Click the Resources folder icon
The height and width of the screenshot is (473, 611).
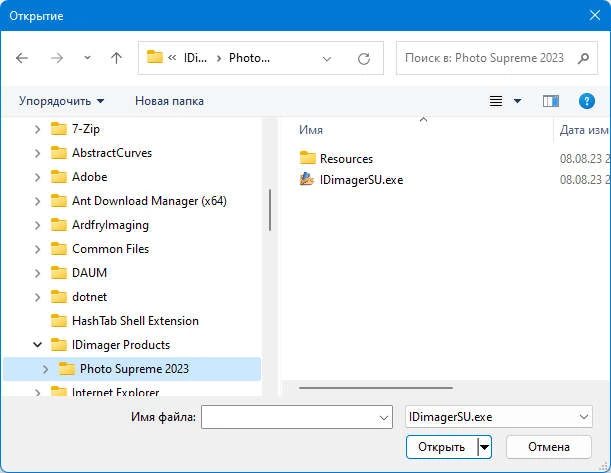click(307, 158)
